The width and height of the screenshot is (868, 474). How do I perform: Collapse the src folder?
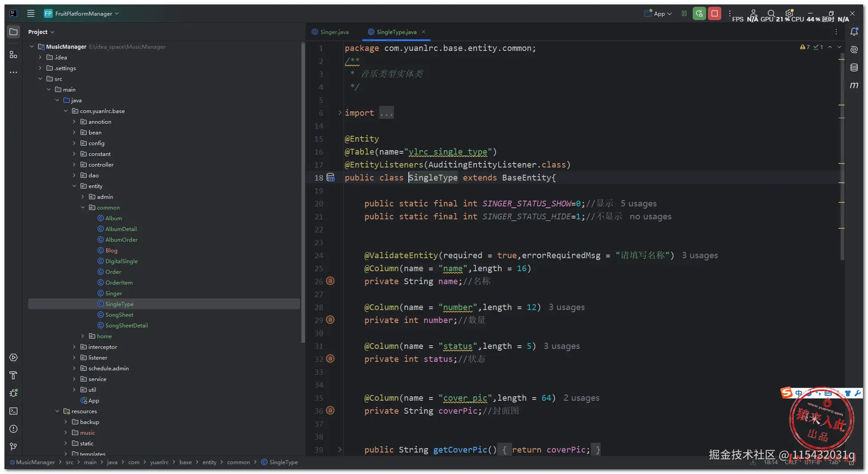click(x=40, y=79)
